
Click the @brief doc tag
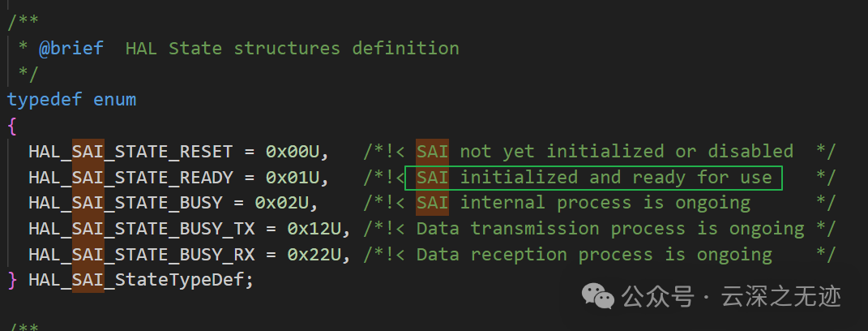(x=71, y=48)
